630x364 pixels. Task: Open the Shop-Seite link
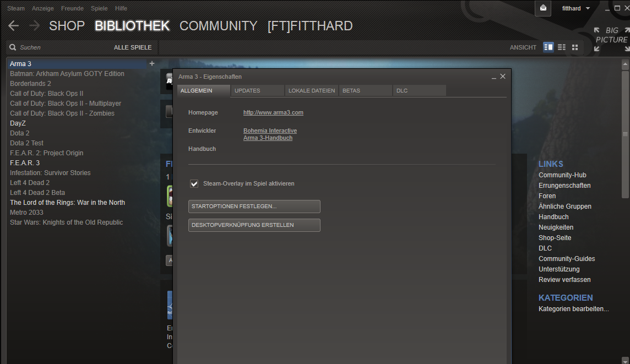pyautogui.click(x=555, y=238)
